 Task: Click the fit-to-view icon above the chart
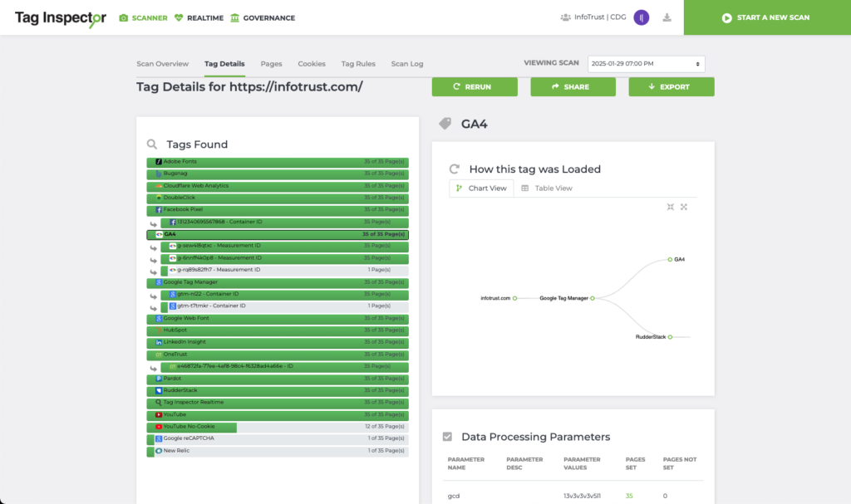tap(670, 207)
